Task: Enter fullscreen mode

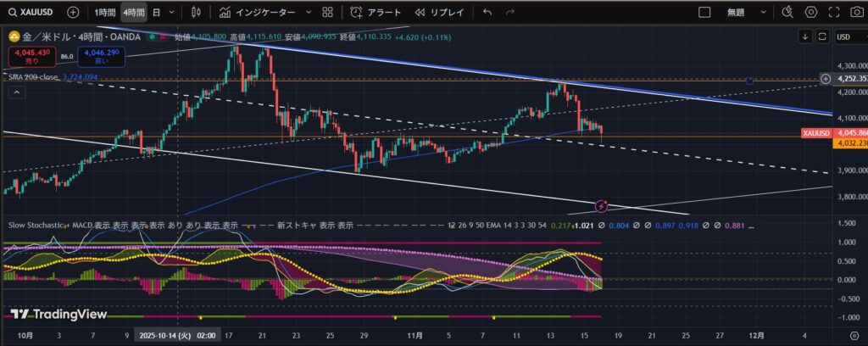Action: [x=832, y=13]
